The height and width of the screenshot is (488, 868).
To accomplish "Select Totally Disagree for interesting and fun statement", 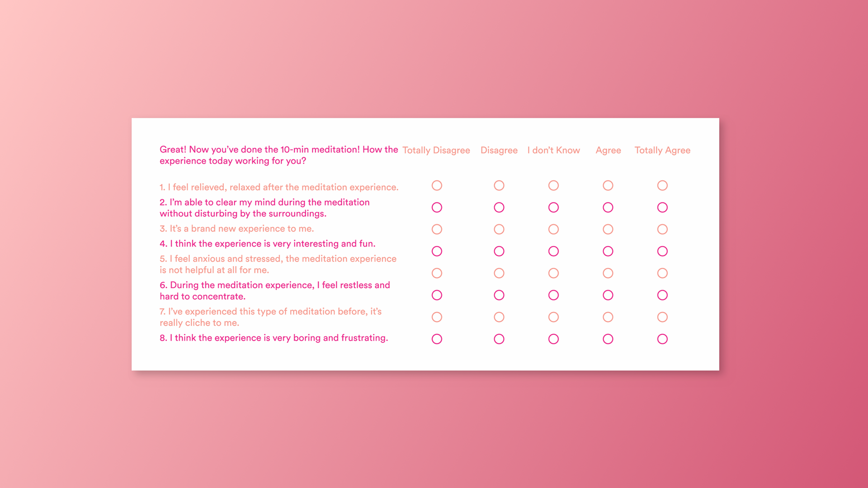I will point(437,251).
